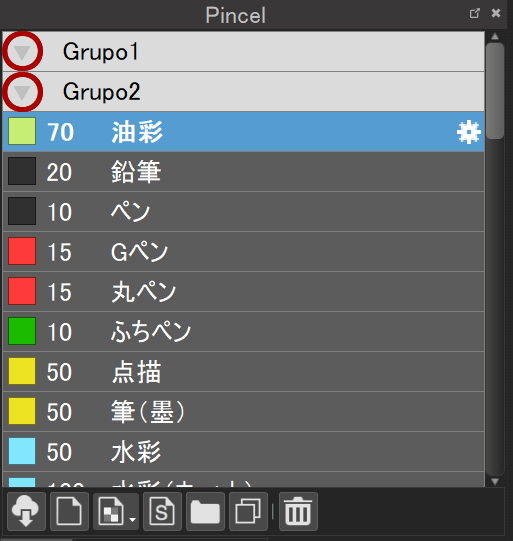
Task: Select the 丸ペン brush
Action: click(244, 292)
